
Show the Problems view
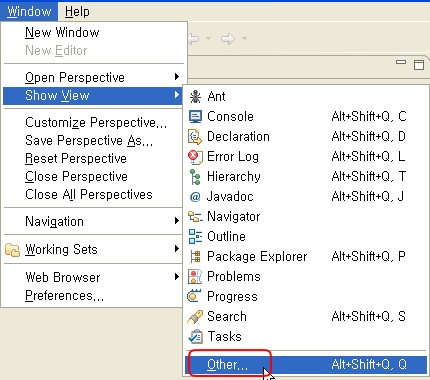pyautogui.click(x=306, y=277)
